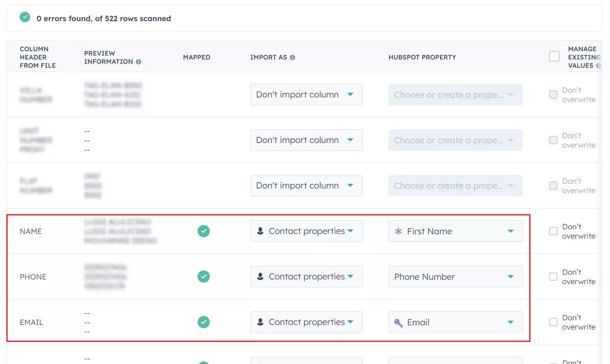This screenshot has height=364, width=610.
Task: Open Contact properties dropdown for PHONE row
Action: pos(306,277)
